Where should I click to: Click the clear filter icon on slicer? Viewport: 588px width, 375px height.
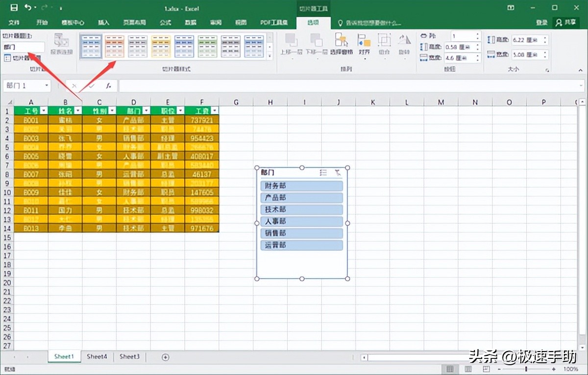[337, 173]
